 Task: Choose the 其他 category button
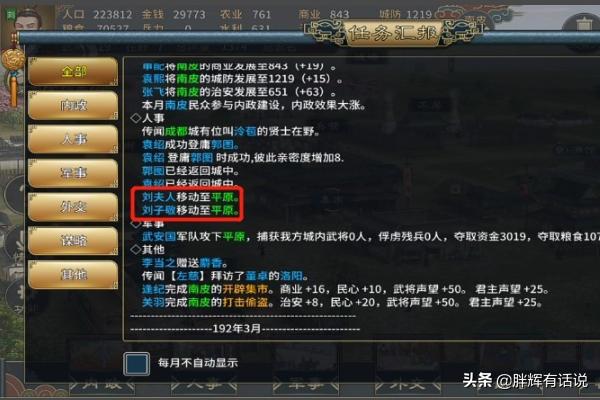73,274
